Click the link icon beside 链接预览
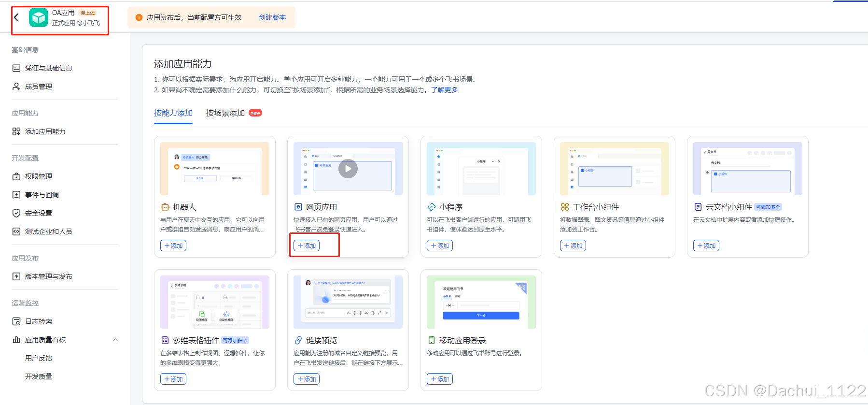868x405 pixels. click(298, 340)
